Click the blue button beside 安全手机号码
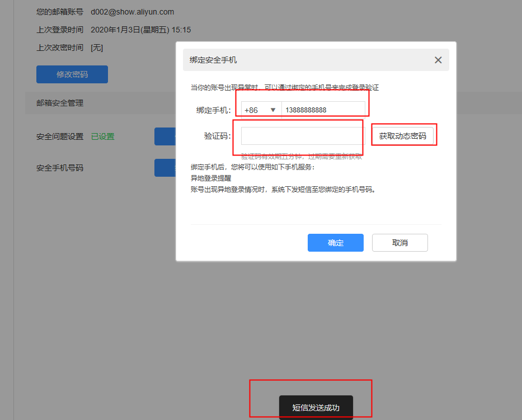The width and height of the screenshot is (522, 420). [x=165, y=167]
